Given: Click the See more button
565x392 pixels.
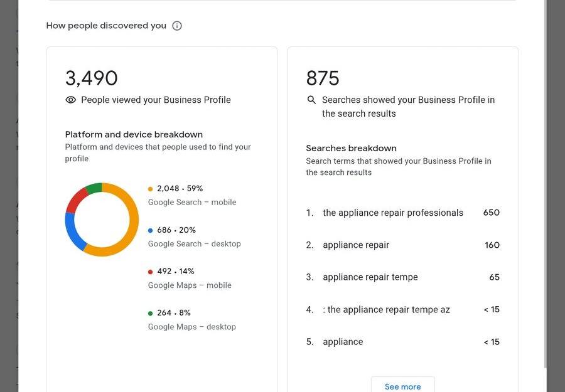Looking at the screenshot, I should (x=402, y=385).
